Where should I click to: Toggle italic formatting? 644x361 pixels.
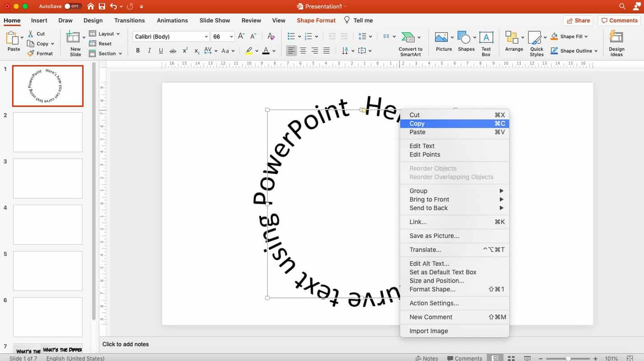149,51
